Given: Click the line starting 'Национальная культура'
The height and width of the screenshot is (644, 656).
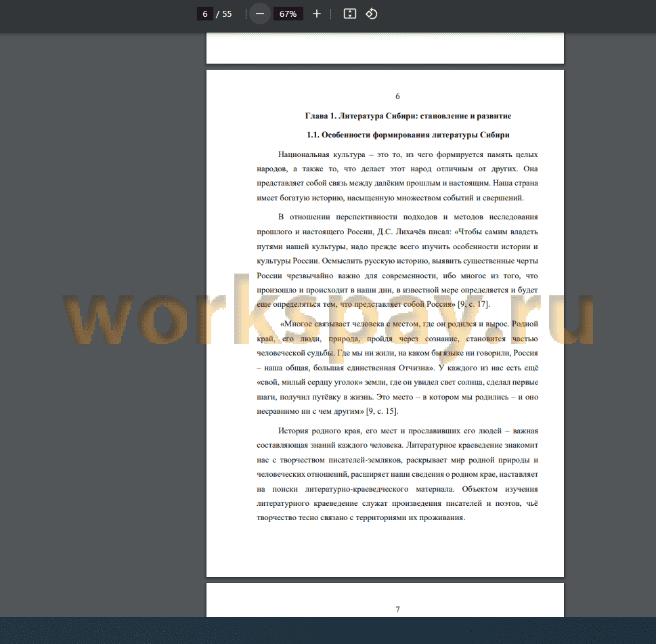Looking at the screenshot, I should click(408, 154).
